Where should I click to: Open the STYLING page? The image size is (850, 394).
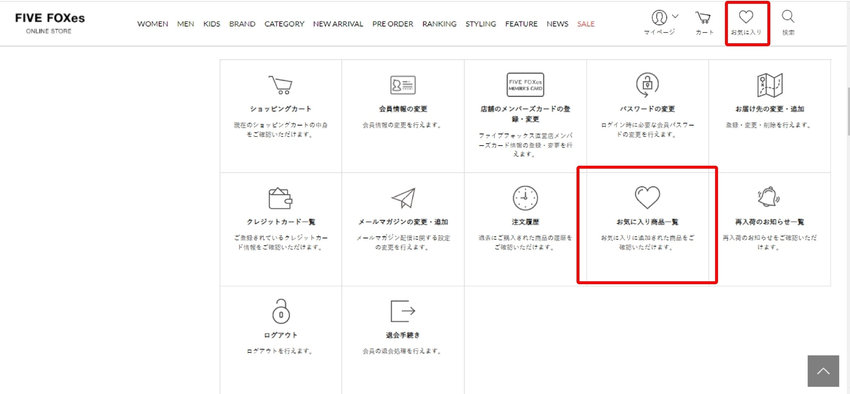tap(481, 24)
